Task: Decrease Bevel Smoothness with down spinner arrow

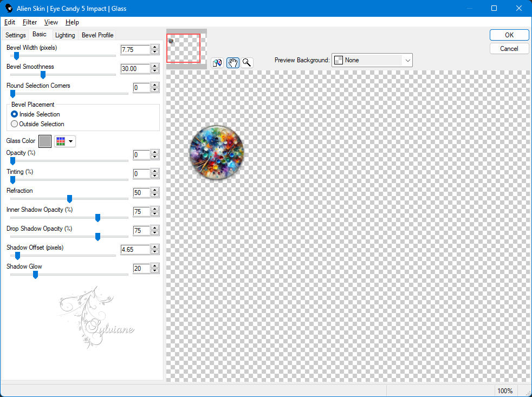Action: pyautogui.click(x=155, y=71)
